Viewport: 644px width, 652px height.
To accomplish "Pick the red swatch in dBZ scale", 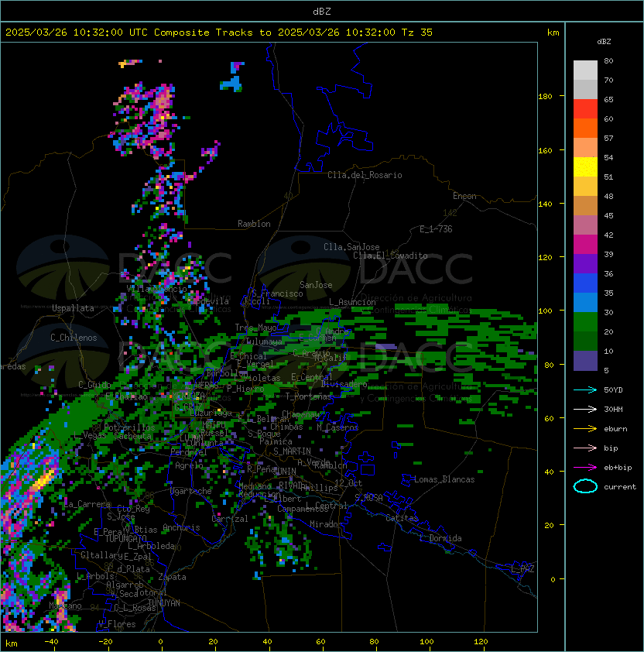I will (585, 109).
